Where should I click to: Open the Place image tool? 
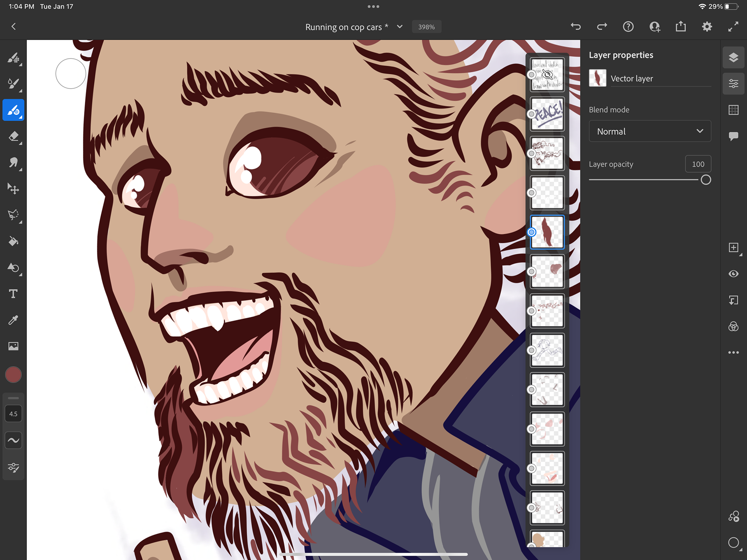coord(14,346)
